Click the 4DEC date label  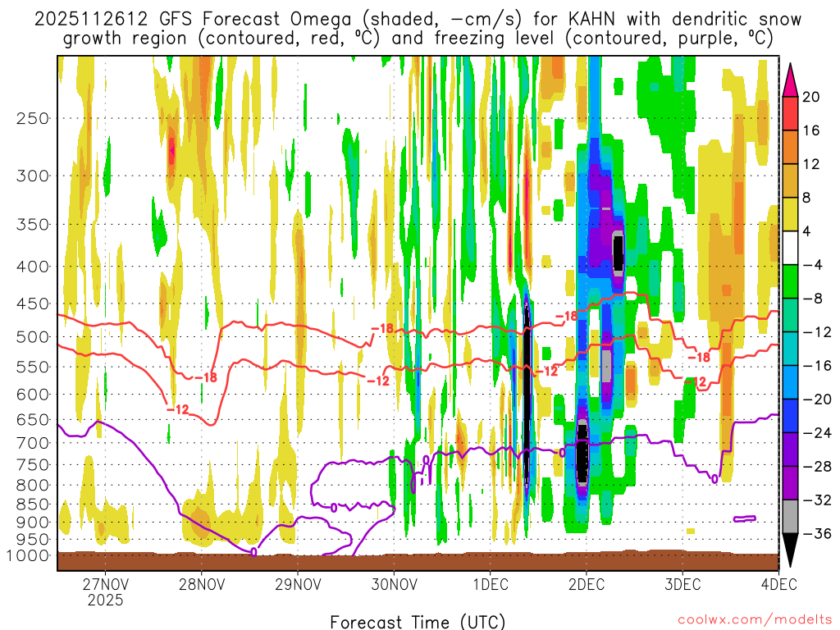[779, 583]
